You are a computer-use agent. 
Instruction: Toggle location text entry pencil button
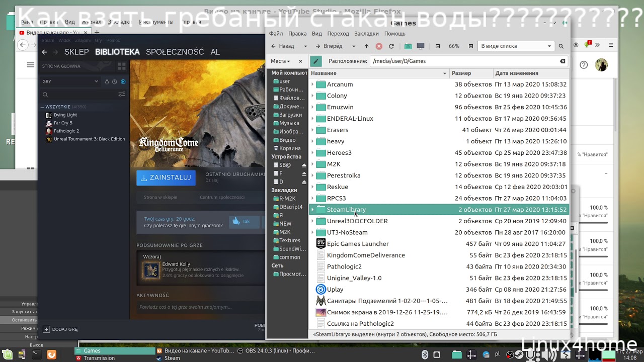point(315,61)
